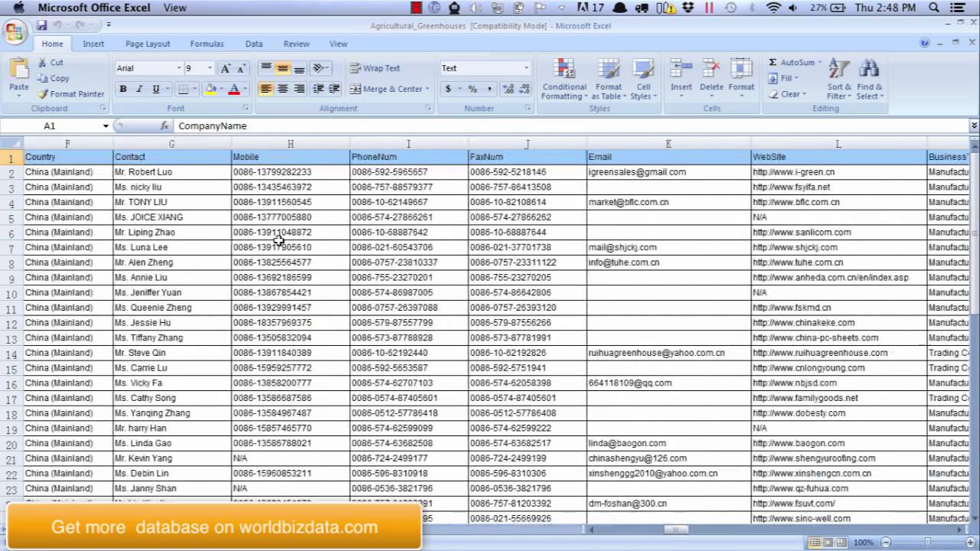Open the View menu in macOS menu bar
980x551 pixels.
pyautogui.click(x=175, y=8)
